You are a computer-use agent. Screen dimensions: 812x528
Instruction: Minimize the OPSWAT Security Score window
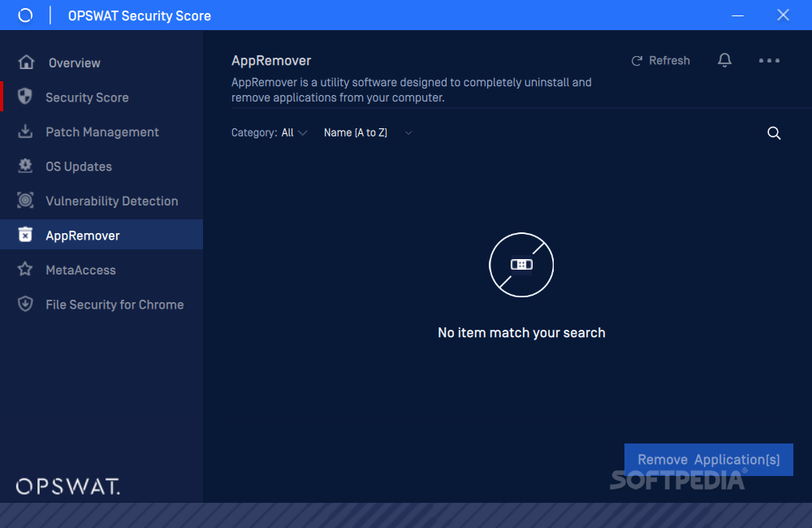(737, 15)
